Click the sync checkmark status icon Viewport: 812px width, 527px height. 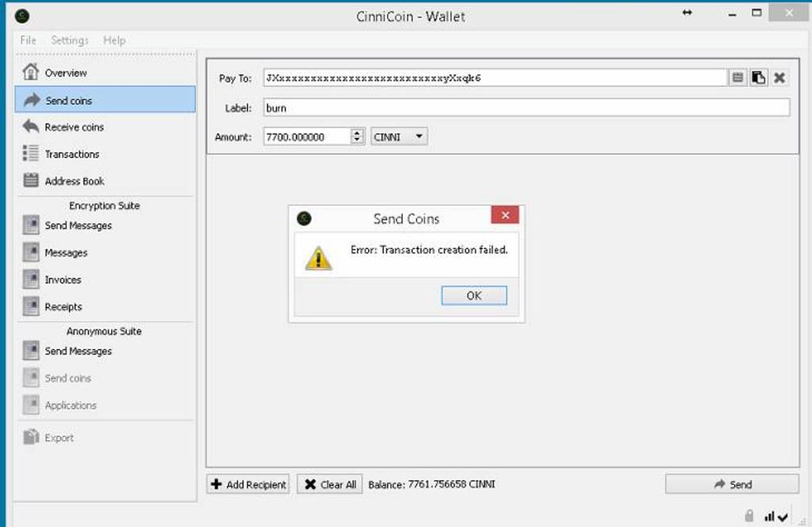pyautogui.click(x=783, y=517)
